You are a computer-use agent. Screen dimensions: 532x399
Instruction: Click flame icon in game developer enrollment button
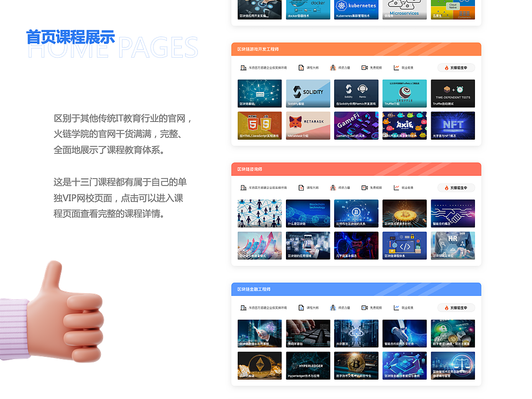(447, 68)
